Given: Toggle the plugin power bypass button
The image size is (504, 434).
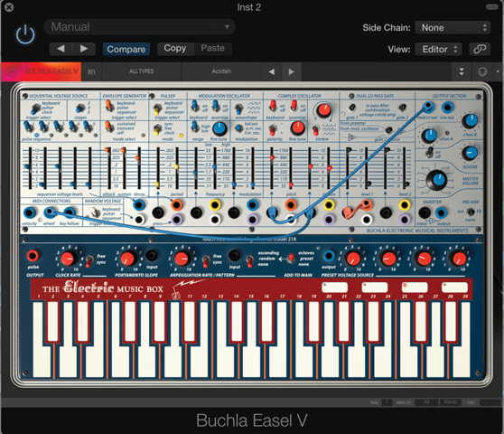Looking at the screenshot, I should click(25, 34).
